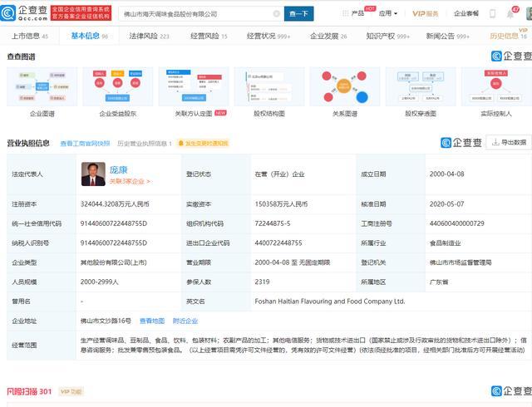Click legal representative 庞康's photo
The width and height of the screenshot is (532, 407).
coord(93,174)
